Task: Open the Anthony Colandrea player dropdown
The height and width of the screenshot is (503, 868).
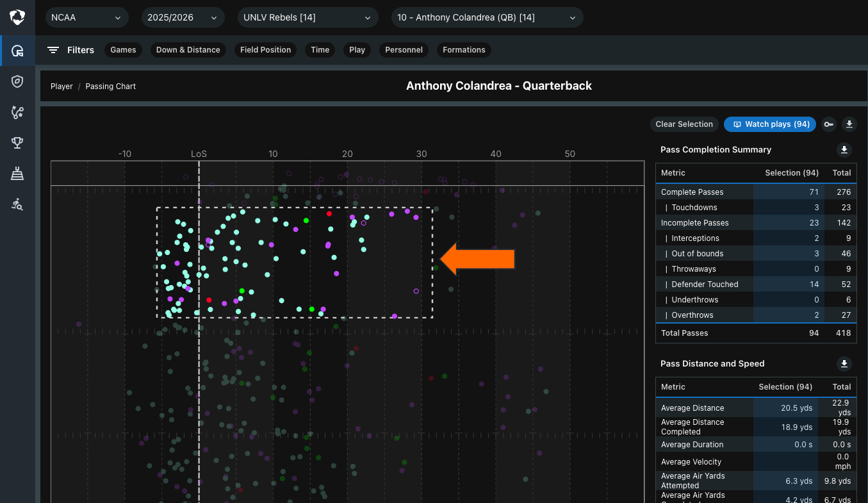Action: coord(487,17)
